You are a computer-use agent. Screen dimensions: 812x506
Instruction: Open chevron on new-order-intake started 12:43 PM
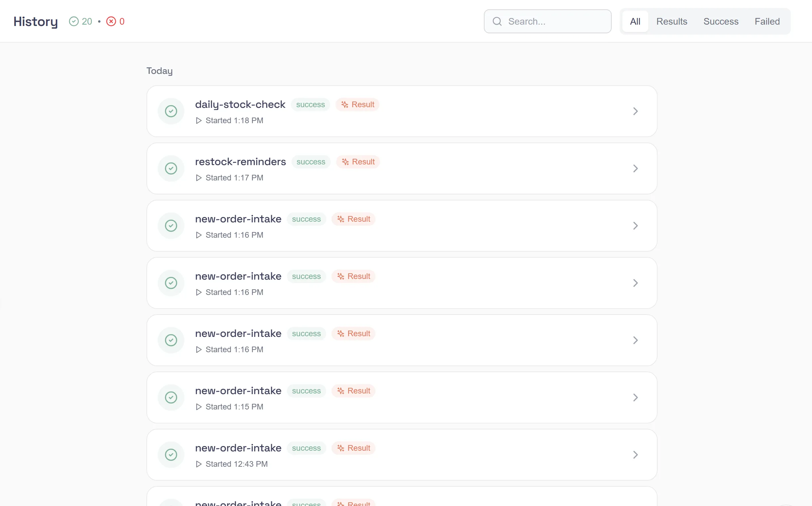click(x=635, y=454)
